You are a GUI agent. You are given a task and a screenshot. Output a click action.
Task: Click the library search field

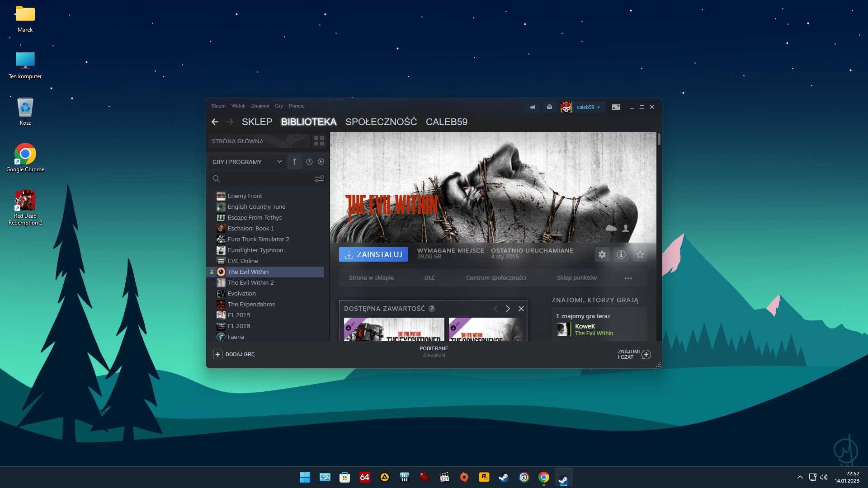(262, 179)
